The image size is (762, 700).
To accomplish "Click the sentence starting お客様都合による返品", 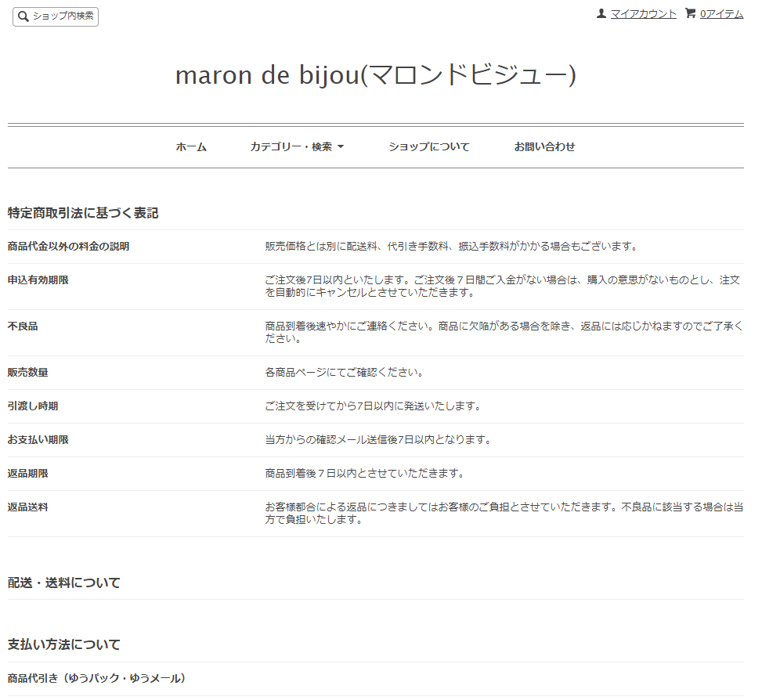I will [x=504, y=514].
